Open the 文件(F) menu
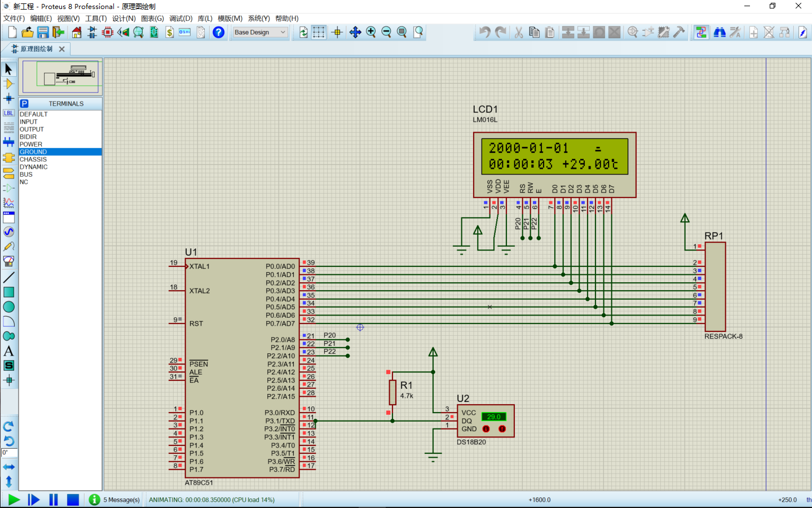The width and height of the screenshot is (812, 508). coord(14,19)
